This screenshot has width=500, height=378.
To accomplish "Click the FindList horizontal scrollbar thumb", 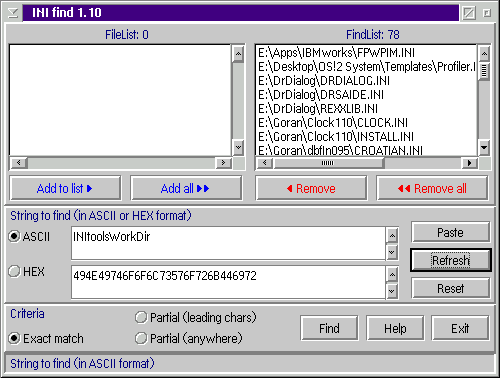I will coord(328,163).
